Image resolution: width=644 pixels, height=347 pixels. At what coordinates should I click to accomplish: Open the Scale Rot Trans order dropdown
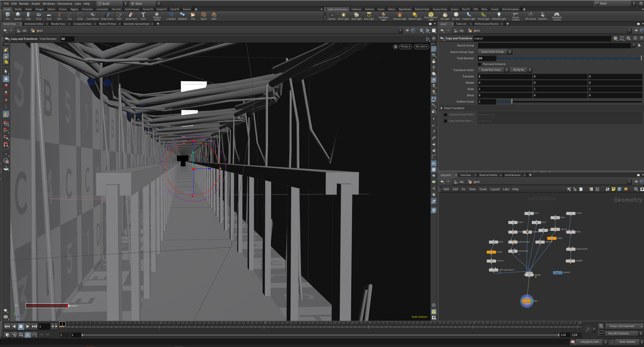(x=494, y=70)
